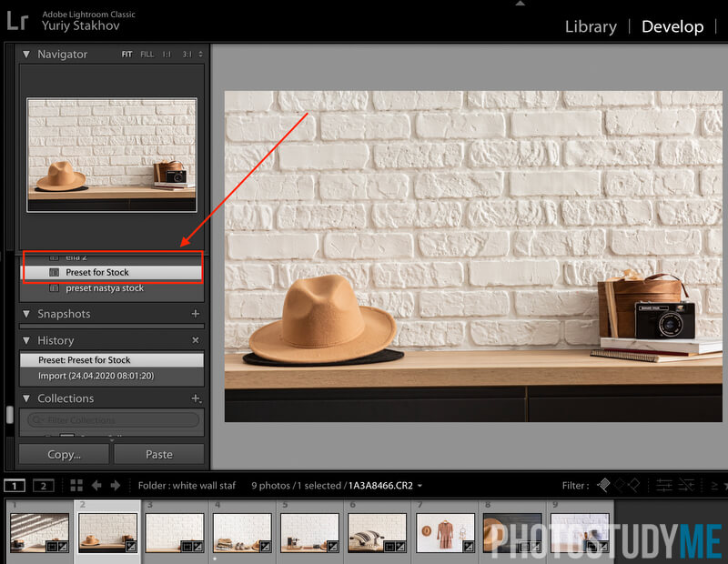The image size is (728, 564).
Task: Select filmstrip thumbnail 4 with clothes
Action: [242, 532]
